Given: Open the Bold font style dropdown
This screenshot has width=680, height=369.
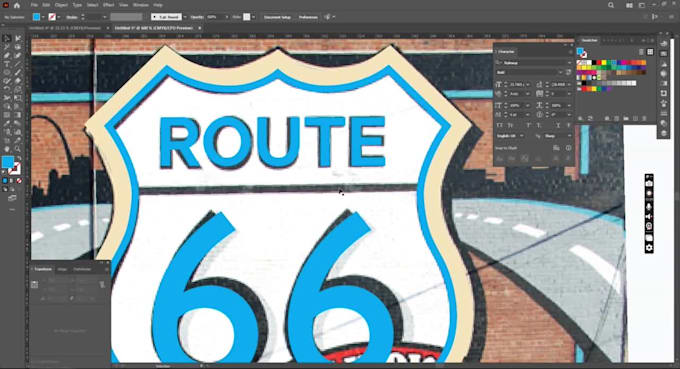Looking at the screenshot, I should [560, 72].
